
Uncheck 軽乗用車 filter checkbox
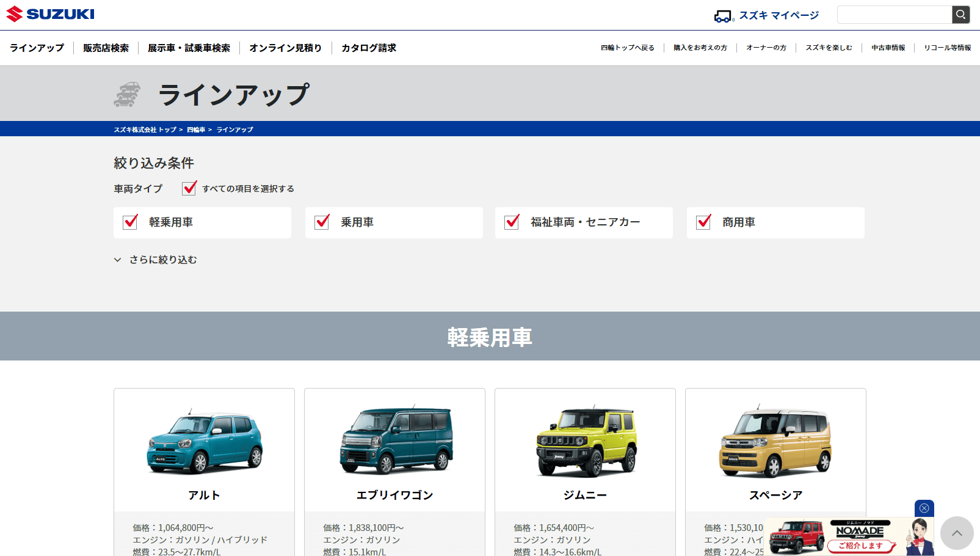tap(131, 222)
